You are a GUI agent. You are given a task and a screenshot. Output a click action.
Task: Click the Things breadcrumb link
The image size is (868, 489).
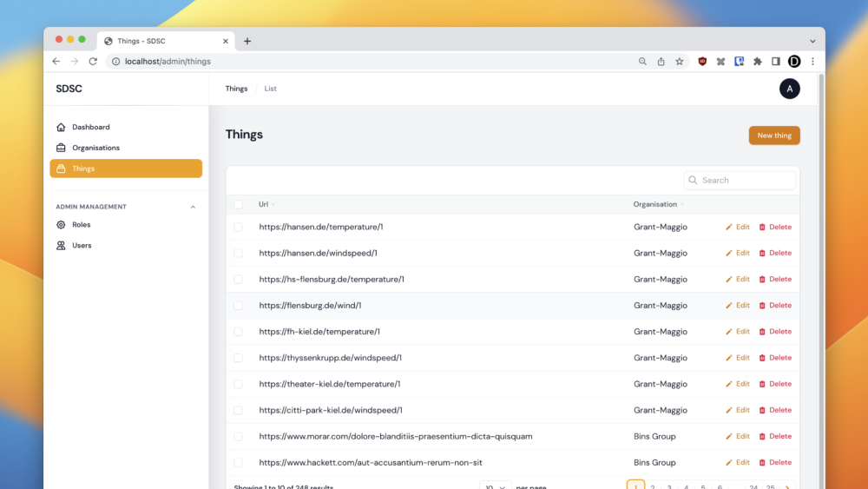[x=236, y=89]
